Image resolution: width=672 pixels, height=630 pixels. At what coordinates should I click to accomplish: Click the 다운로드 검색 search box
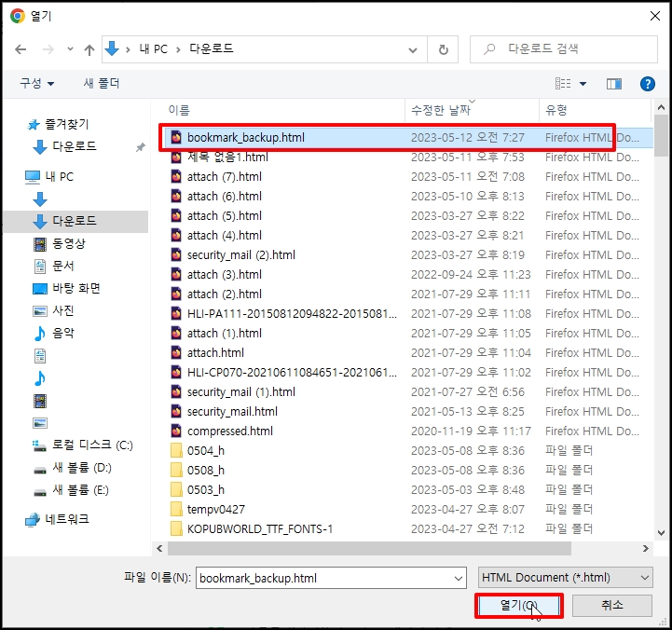point(564,49)
